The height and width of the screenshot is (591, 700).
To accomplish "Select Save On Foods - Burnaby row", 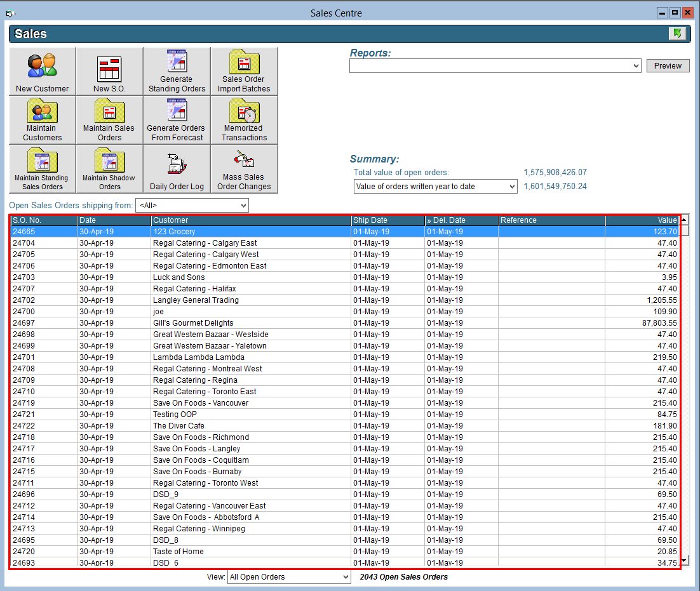I will 345,472.
